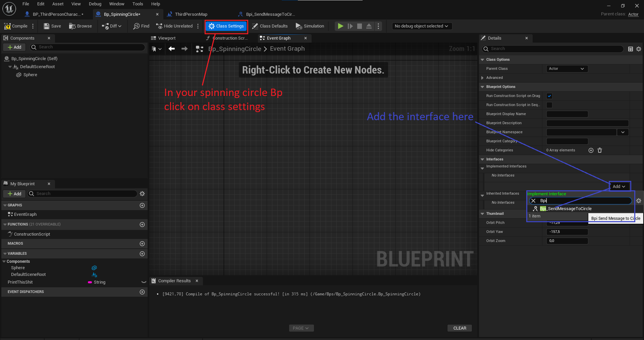The image size is (644, 340).
Task: Open the File menu
Action: (x=26, y=4)
